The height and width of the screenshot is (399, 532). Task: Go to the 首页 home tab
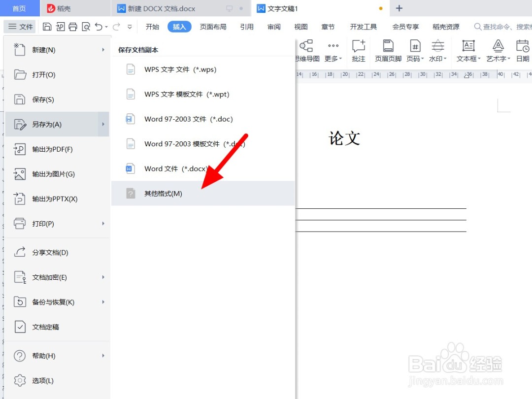click(x=19, y=8)
